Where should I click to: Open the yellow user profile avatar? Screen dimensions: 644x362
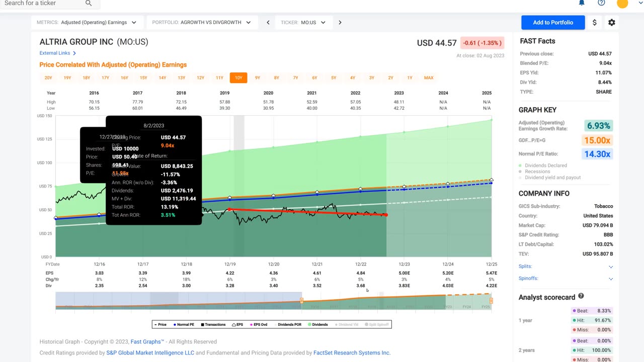click(622, 3)
